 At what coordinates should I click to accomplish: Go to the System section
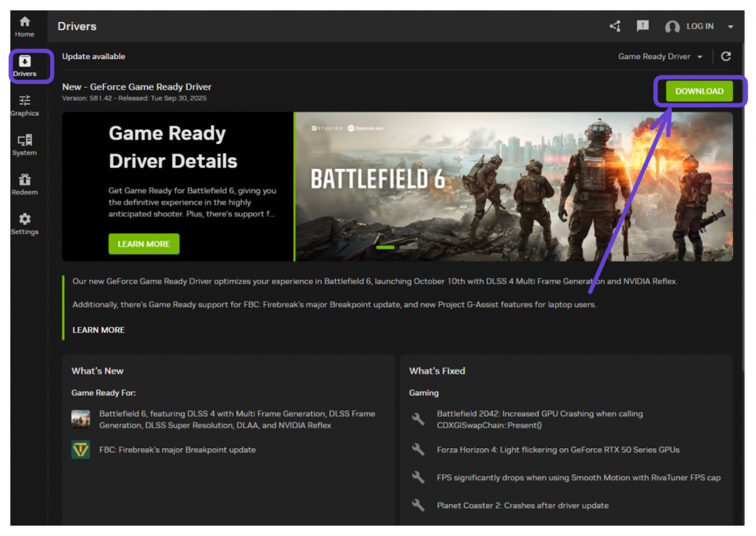(24, 145)
